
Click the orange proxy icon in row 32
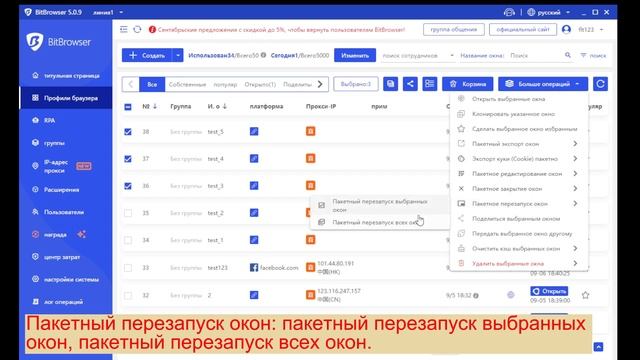pos(311,295)
